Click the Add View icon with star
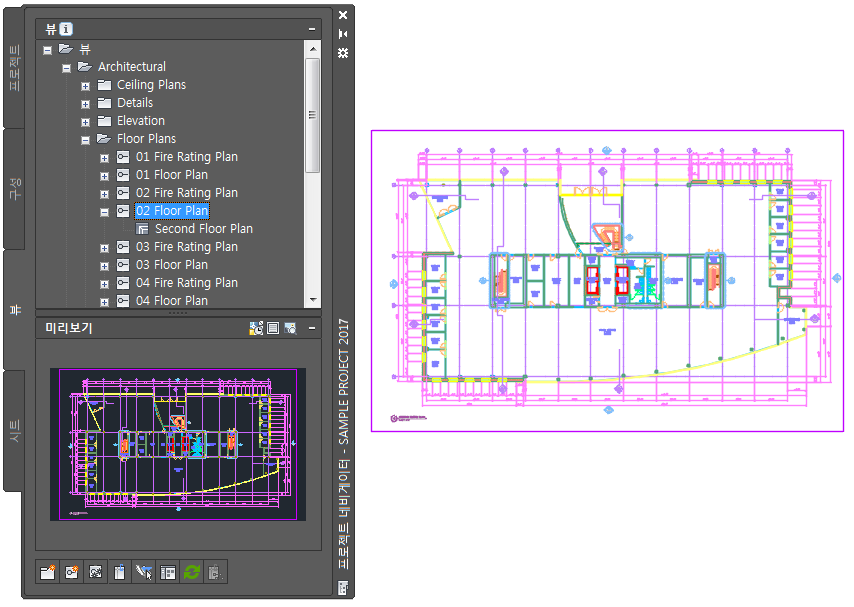This screenshot has height=607, width=854. 71,572
